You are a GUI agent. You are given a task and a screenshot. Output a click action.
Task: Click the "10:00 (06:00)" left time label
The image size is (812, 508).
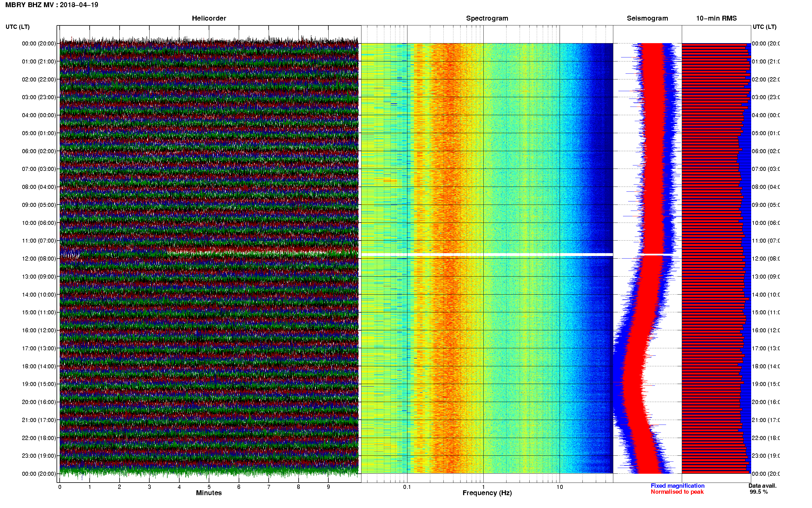click(39, 223)
